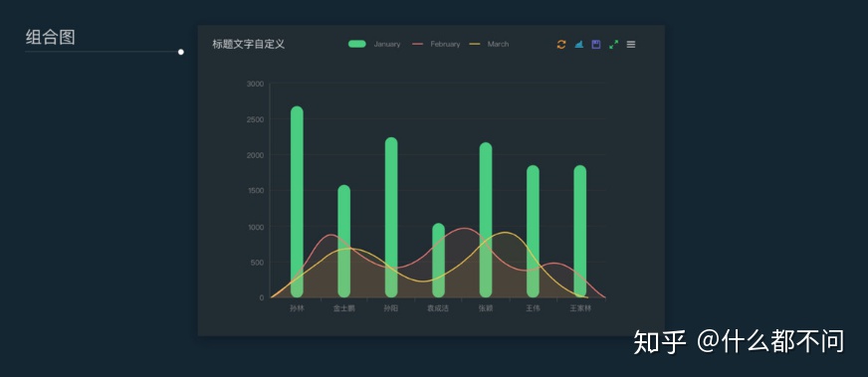Screen dimensions: 868x377
Task: Expand chart to fullscreen with green arrows icon
Action: [x=613, y=44]
